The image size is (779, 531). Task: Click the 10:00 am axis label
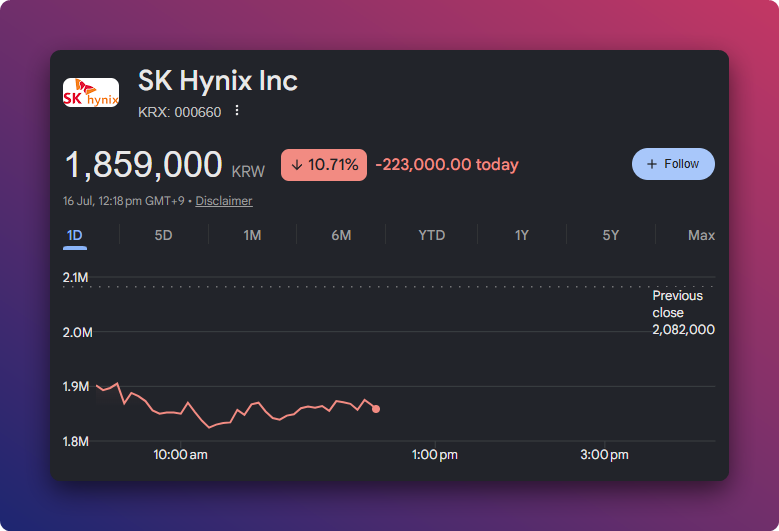click(180, 455)
